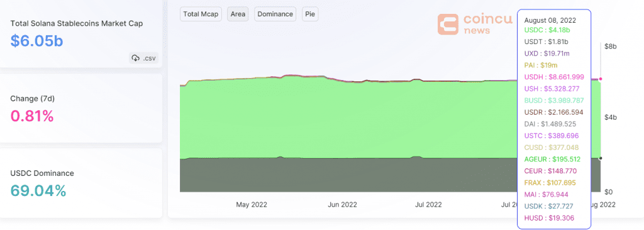Click the USDC : $4.18b tooltip row
The width and height of the screenshot is (644, 230).
click(547, 30)
